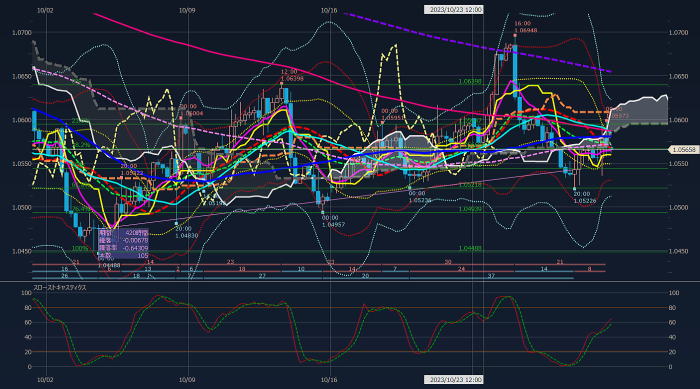Select the 20:00 low label 1.04830
The width and height of the screenshot is (700, 389).
point(187,232)
